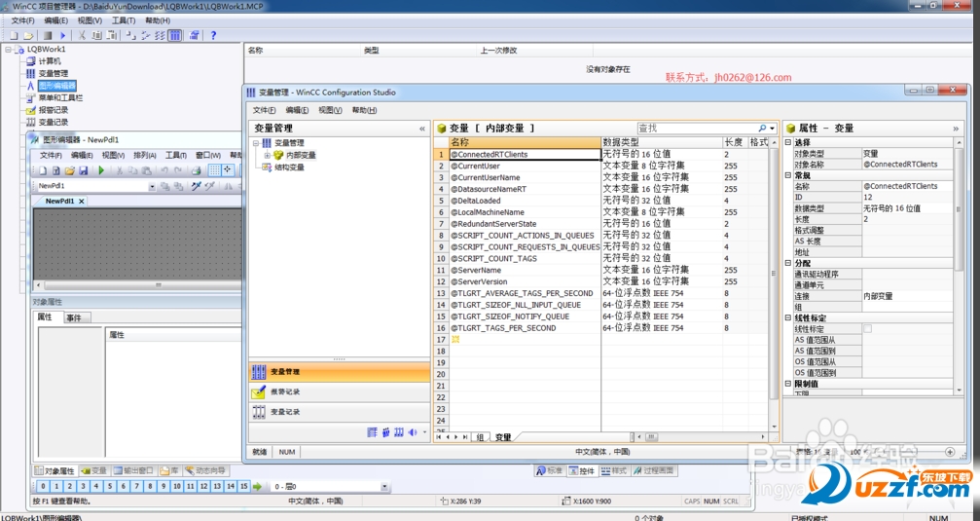Open 文件(F) menu in Configuration Studio
This screenshot has width=980, height=521.
click(264, 110)
